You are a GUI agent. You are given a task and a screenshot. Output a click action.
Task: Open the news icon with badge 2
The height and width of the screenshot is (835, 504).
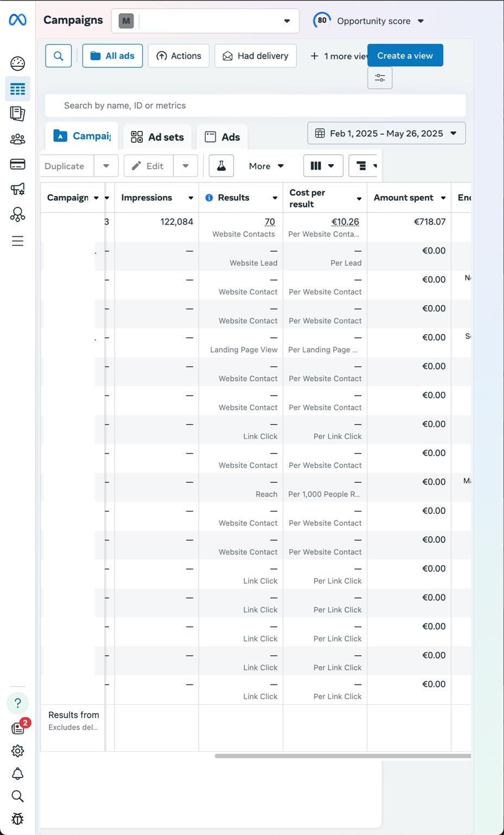tap(18, 727)
